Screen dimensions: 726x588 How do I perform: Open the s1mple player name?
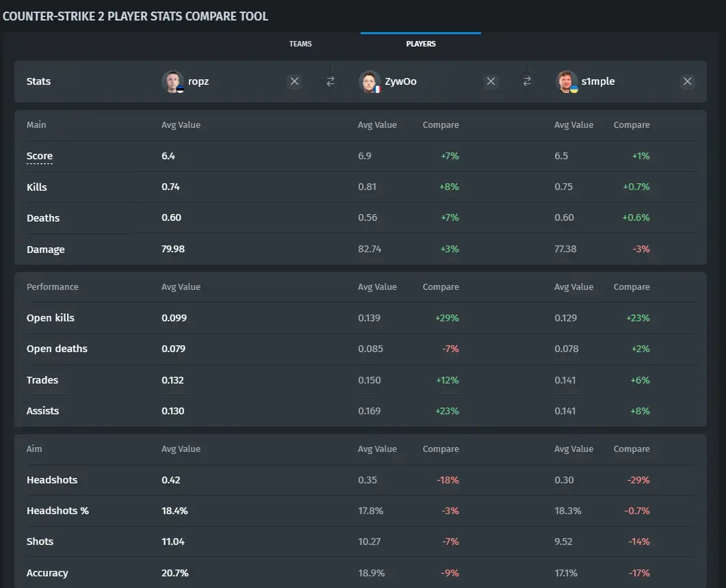click(x=598, y=81)
